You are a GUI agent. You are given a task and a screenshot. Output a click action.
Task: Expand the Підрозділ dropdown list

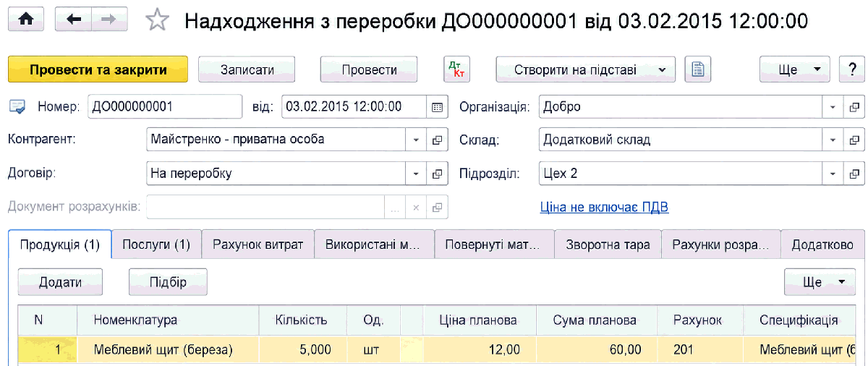833,174
